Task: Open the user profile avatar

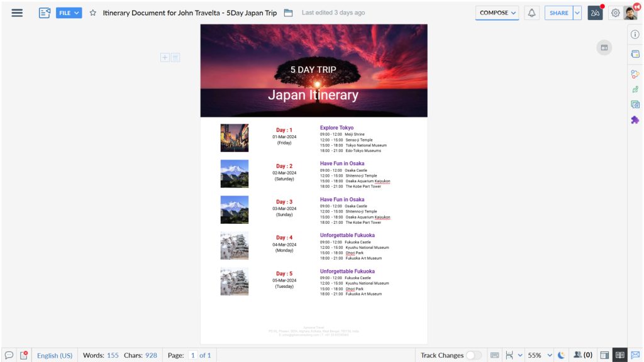Action: (630, 13)
